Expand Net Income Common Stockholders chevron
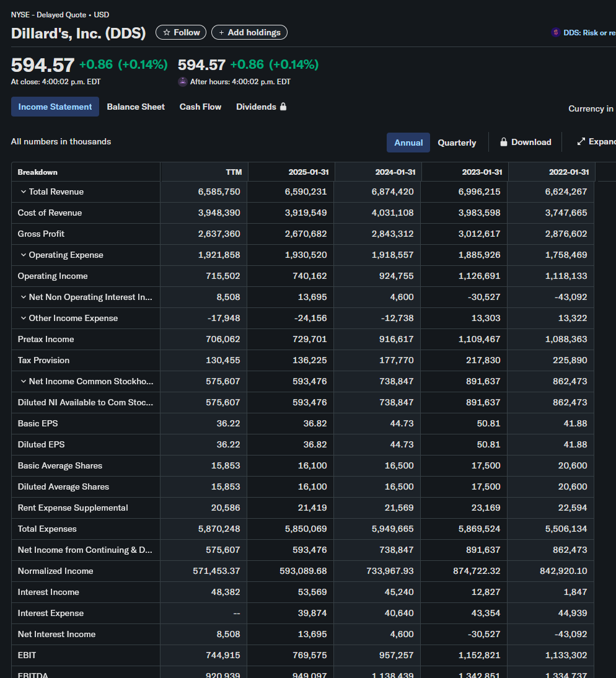This screenshot has height=678, width=616. (x=24, y=381)
